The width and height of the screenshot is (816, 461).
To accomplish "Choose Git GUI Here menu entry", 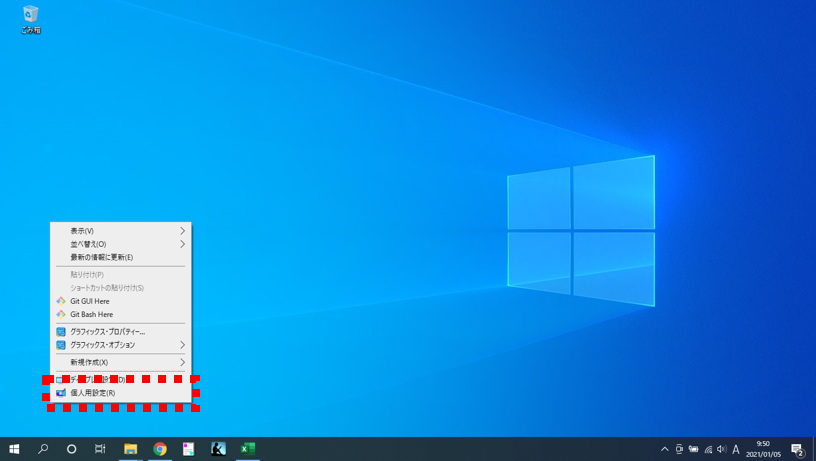I will tap(121, 301).
